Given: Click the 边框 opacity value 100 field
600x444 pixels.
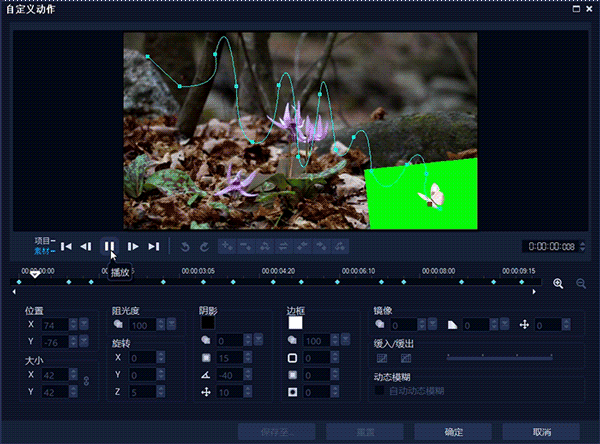Looking at the screenshot, I should 317,340.
